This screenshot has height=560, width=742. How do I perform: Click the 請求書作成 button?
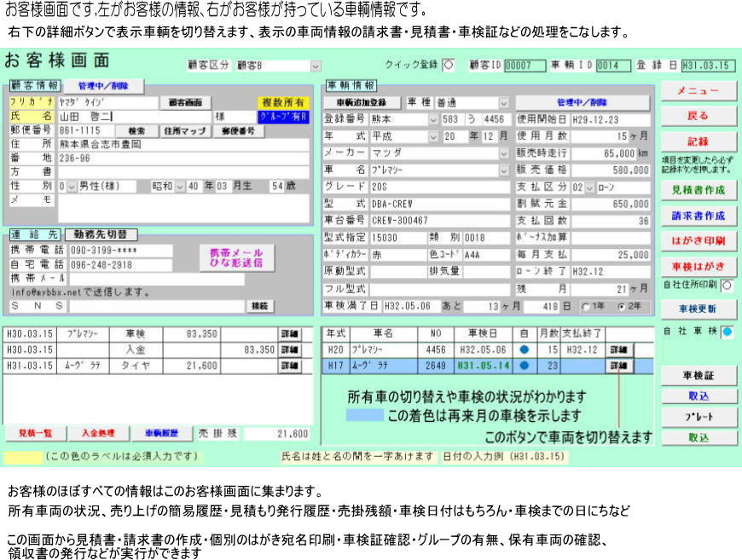699,216
